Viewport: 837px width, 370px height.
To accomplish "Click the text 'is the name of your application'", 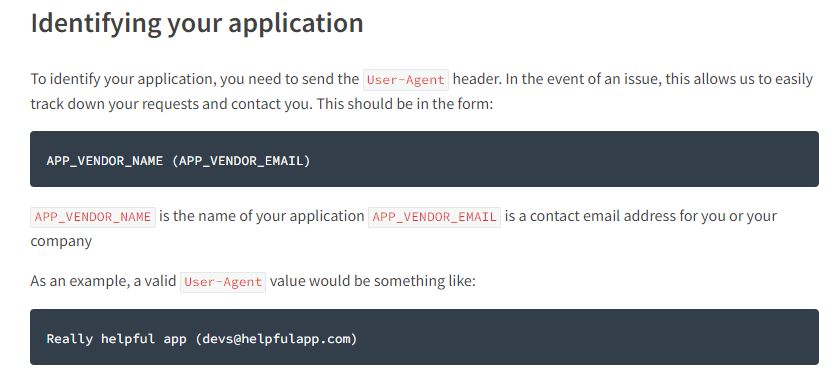I will click(262, 216).
